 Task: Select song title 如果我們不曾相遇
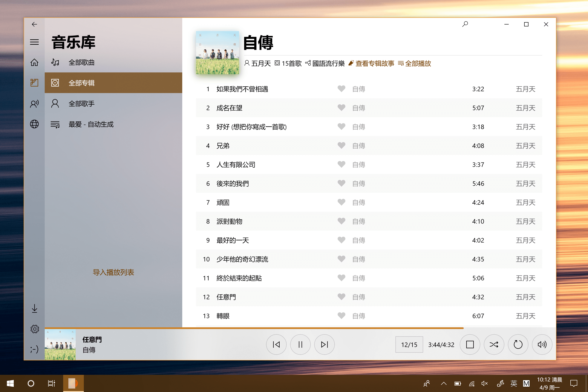click(x=242, y=89)
